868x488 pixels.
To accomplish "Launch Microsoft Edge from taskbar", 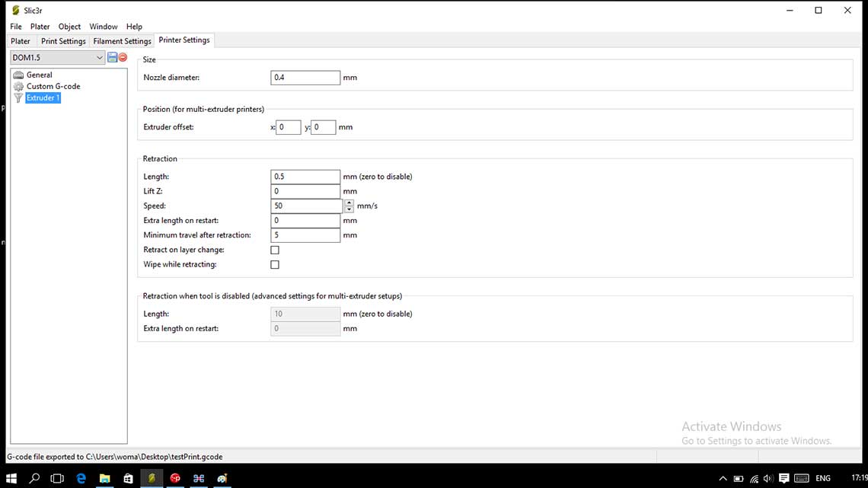I will 81,479.
